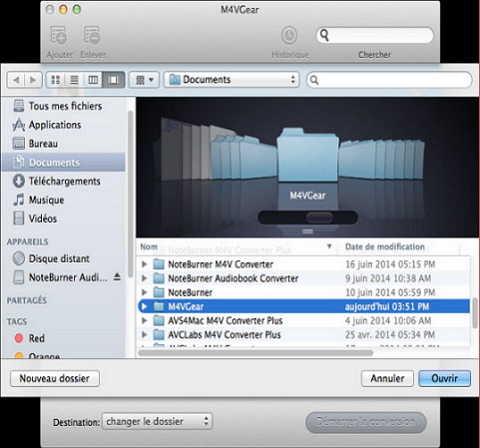Select Documents in sidebar

pyautogui.click(x=63, y=162)
